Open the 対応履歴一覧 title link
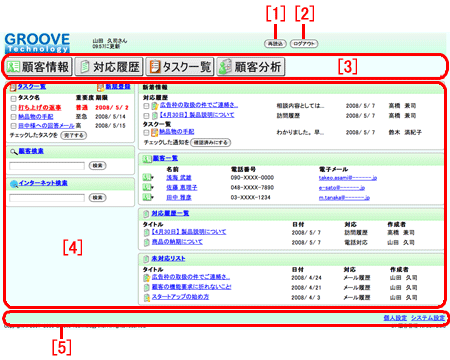This screenshot has width=450, height=360. coord(170,213)
